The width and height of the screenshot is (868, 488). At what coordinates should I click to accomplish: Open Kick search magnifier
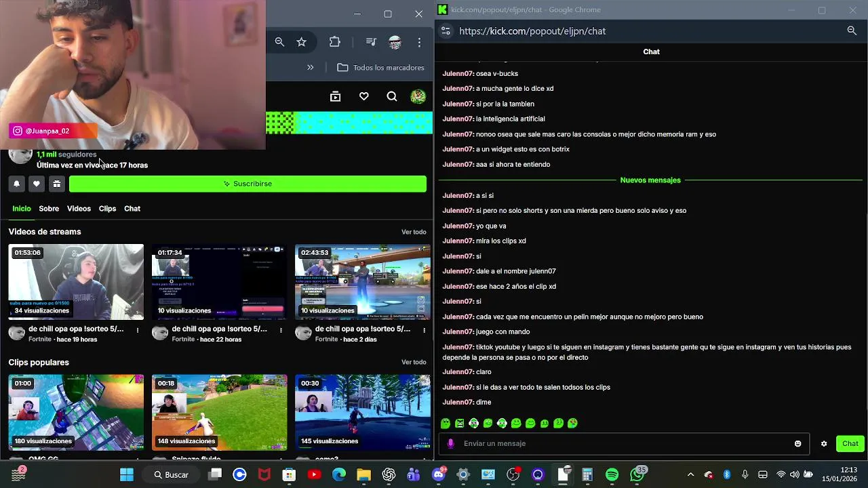tap(392, 97)
